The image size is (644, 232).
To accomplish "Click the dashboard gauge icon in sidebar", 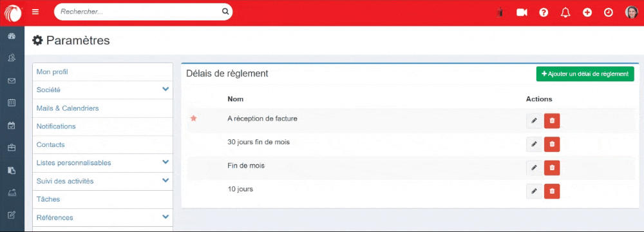I will click(x=12, y=36).
